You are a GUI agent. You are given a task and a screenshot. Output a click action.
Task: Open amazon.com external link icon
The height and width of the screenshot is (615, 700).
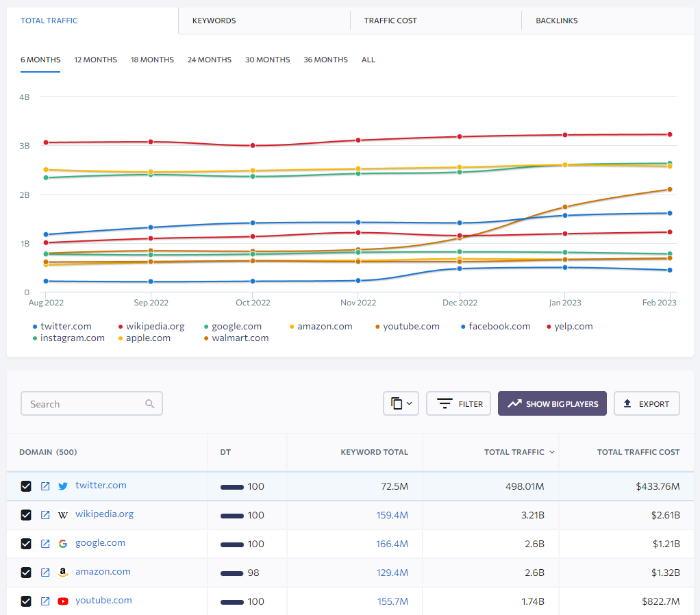tap(45, 573)
